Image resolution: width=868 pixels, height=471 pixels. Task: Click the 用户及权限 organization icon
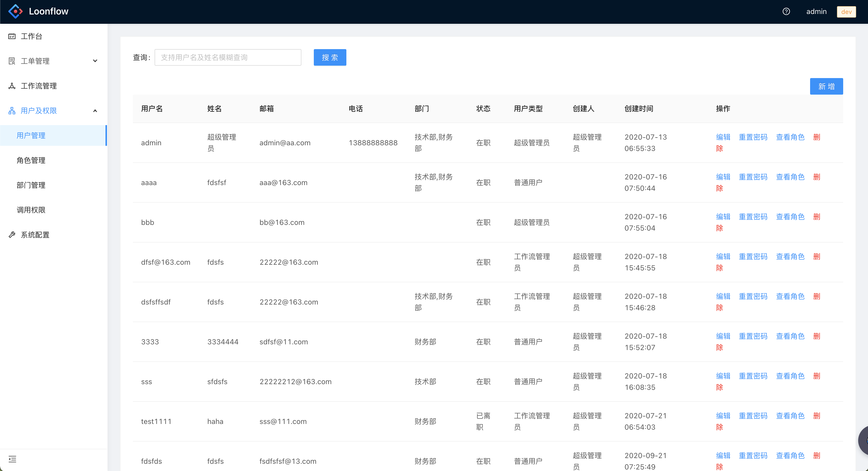(12, 110)
